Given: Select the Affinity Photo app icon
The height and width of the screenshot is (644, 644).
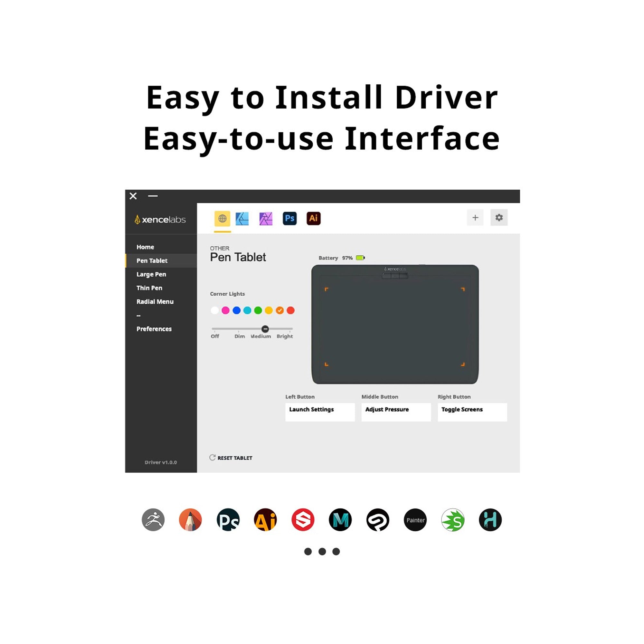Looking at the screenshot, I should pos(266,219).
